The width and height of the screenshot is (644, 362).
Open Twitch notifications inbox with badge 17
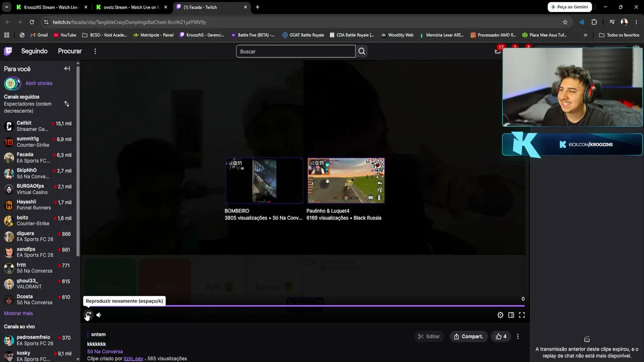[x=498, y=50]
